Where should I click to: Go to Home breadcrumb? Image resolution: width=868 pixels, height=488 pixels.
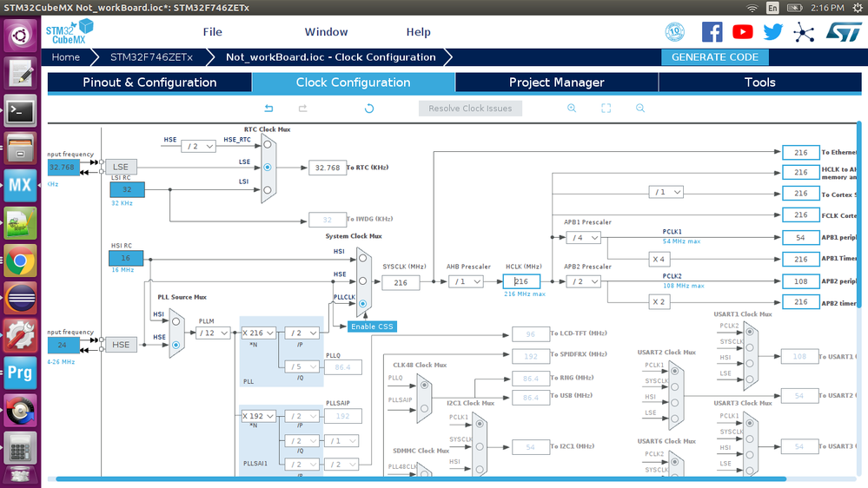click(66, 57)
